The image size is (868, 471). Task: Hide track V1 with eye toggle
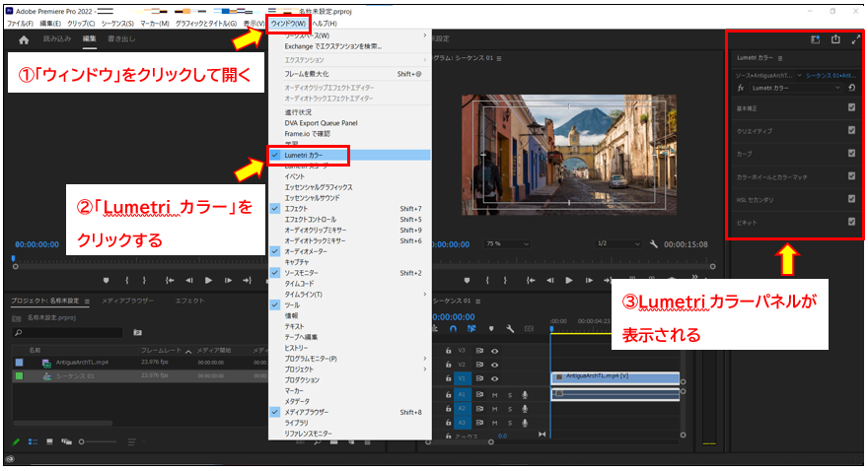coord(494,378)
